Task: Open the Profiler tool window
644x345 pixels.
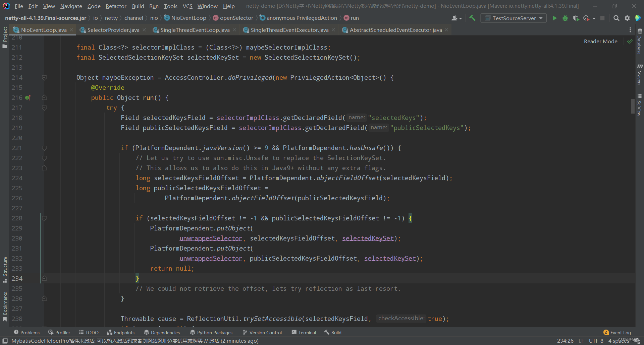Action: [x=59, y=332]
